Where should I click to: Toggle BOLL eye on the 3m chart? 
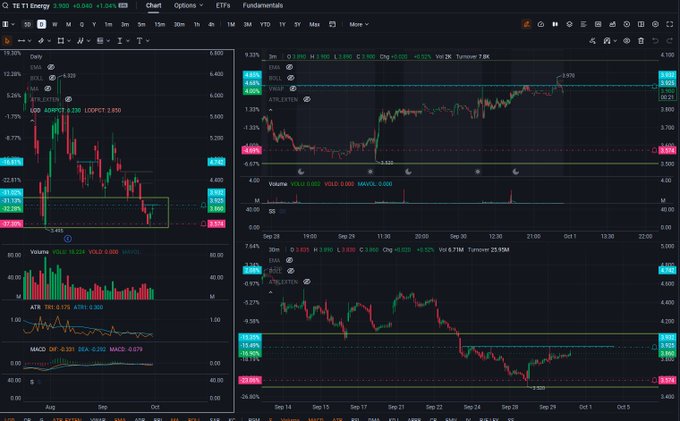click(x=291, y=78)
